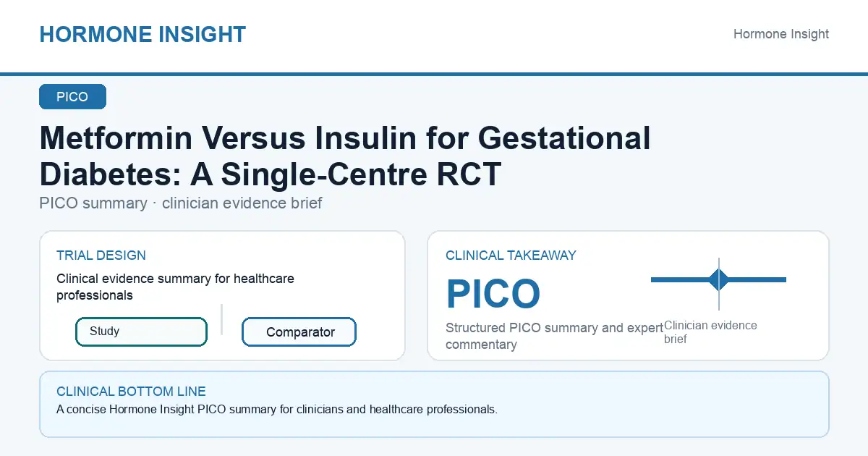The height and width of the screenshot is (456, 868).
Task: Click the diamond marker on forest plot
Action: click(x=719, y=279)
